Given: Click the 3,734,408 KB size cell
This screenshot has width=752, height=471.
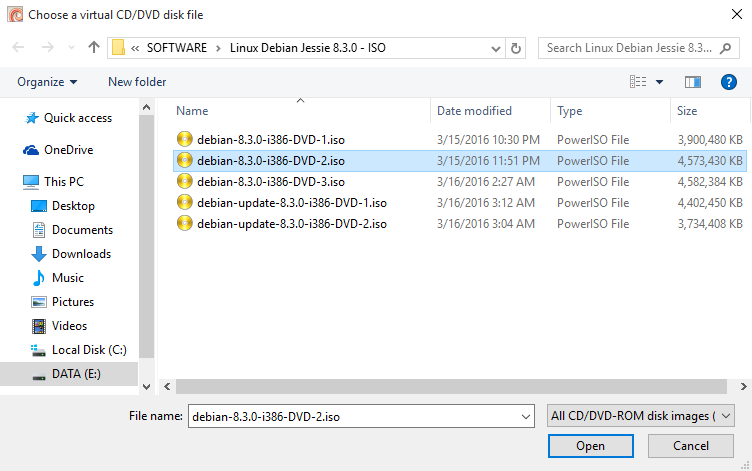Looking at the screenshot, I should [710, 224].
